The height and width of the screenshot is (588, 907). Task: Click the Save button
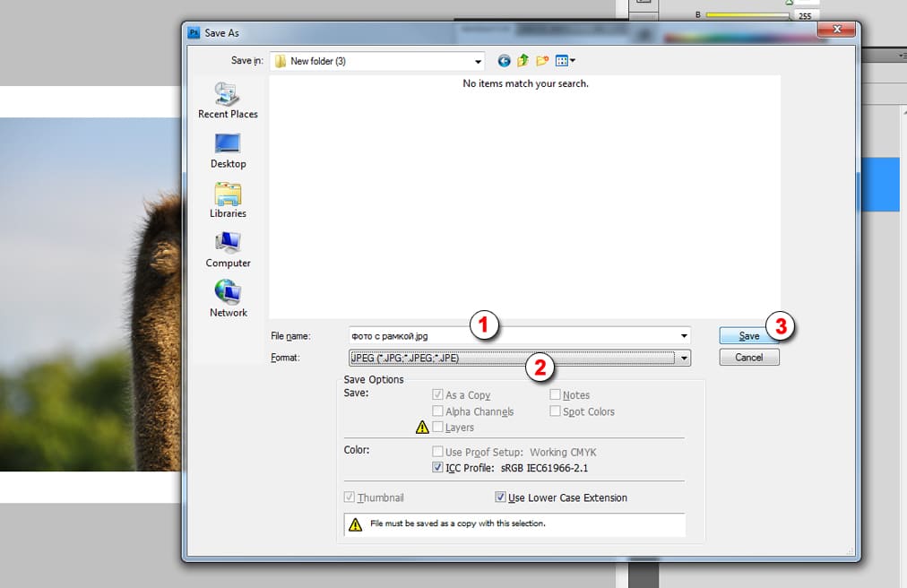pyautogui.click(x=748, y=336)
